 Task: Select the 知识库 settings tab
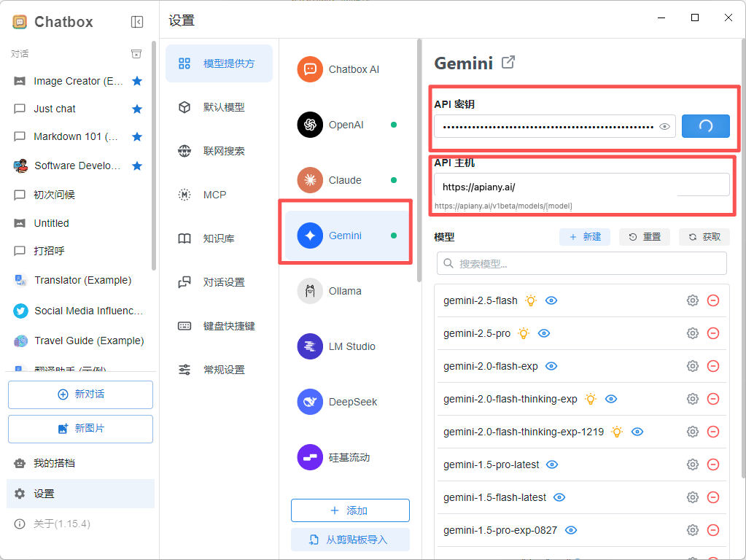219,238
